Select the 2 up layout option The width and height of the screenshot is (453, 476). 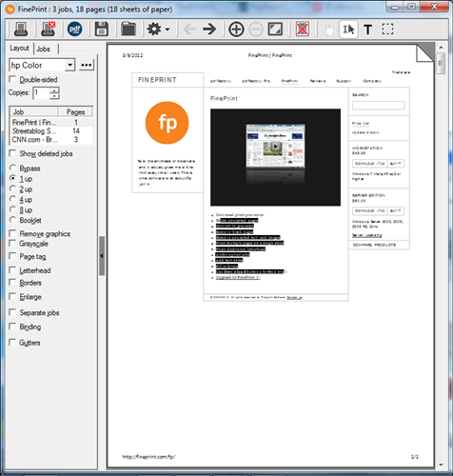coord(12,188)
